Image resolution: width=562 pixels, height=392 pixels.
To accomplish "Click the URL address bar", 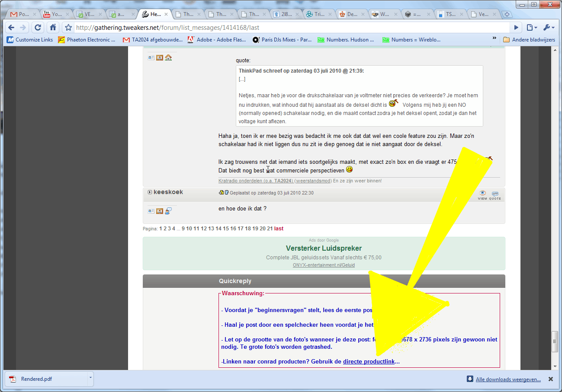I will click(292, 28).
